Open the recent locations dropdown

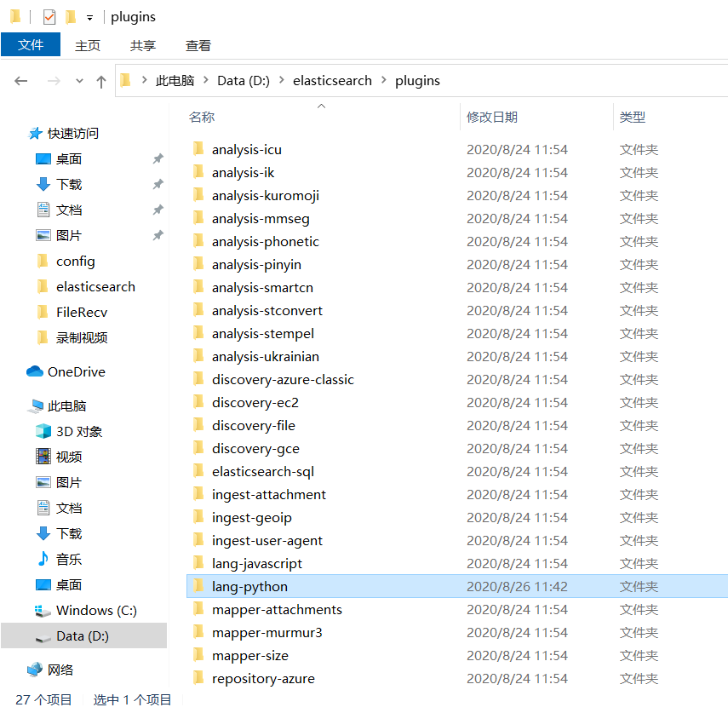tap(79, 81)
